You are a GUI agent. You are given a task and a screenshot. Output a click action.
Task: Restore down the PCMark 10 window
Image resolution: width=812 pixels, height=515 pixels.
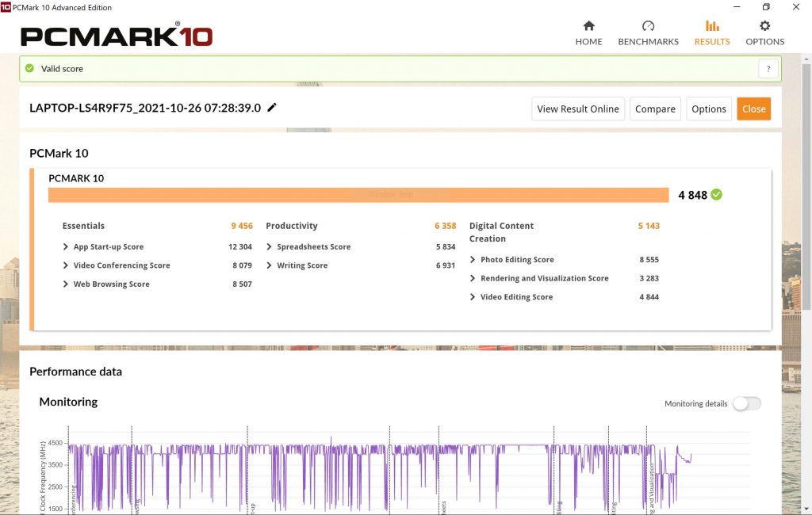pyautogui.click(x=766, y=6)
